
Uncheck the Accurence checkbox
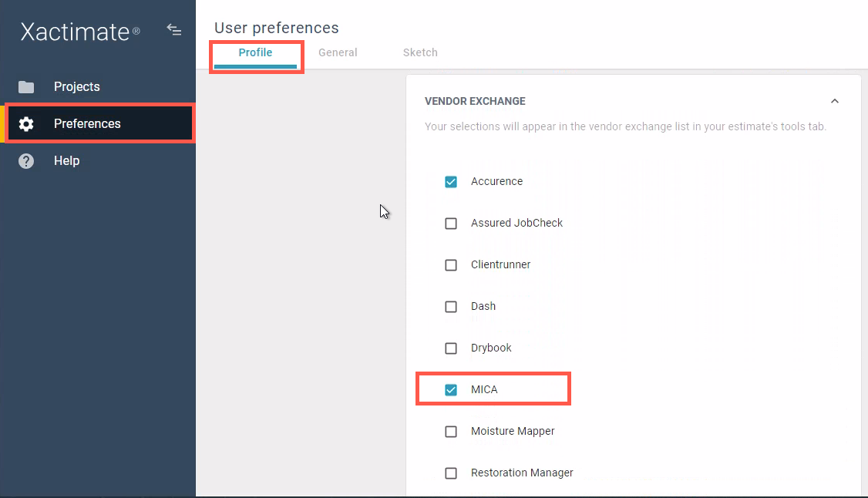(451, 181)
